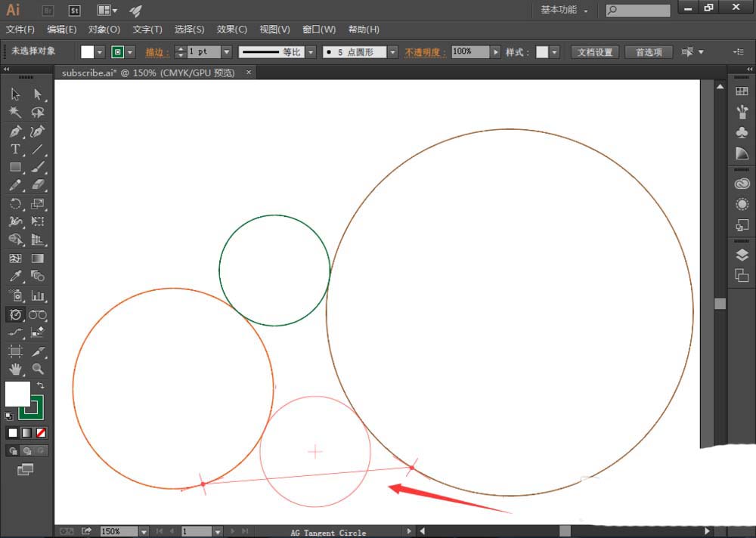This screenshot has height=538, width=756.
Task: Open the Symbols panel club icon
Action: [x=742, y=132]
